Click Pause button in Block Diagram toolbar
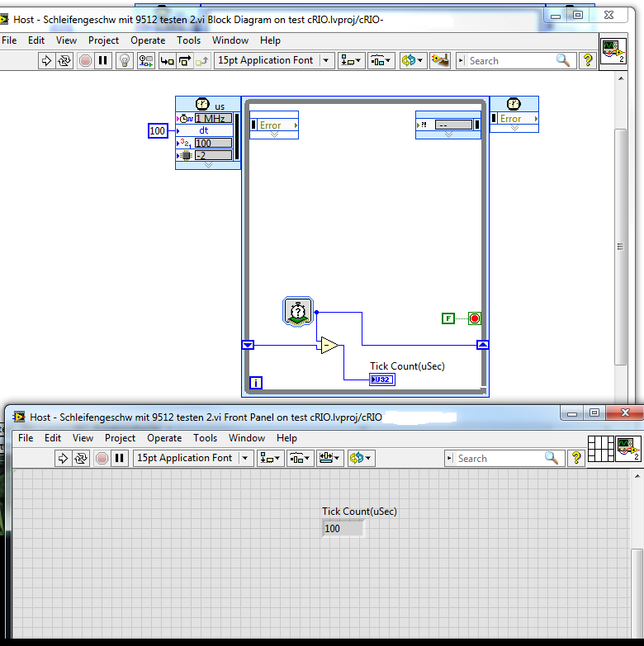 pos(103,61)
